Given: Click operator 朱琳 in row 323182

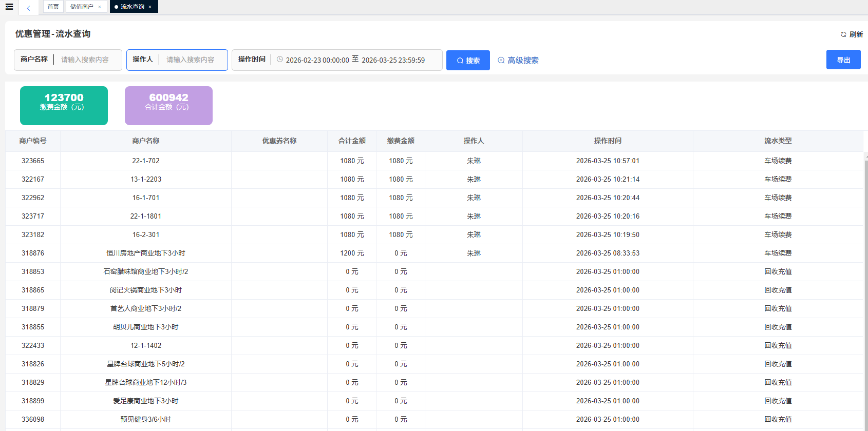Looking at the screenshot, I should 474,234.
